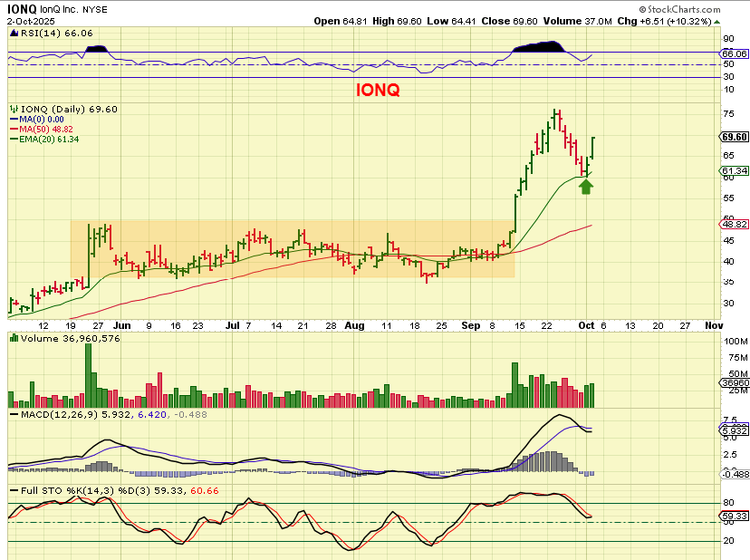The image size is (750, 560).
Task: Select the date '2-Oct-2025'
Action: 31,22
